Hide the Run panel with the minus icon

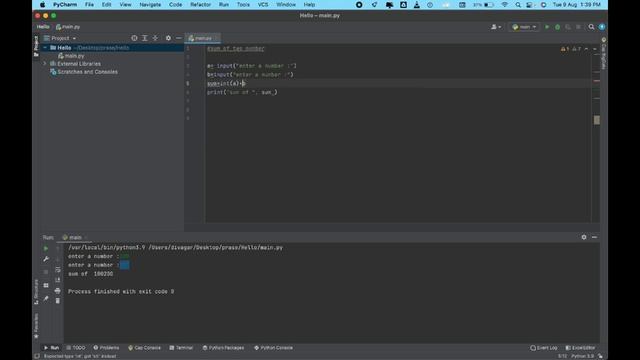(594, 237)
